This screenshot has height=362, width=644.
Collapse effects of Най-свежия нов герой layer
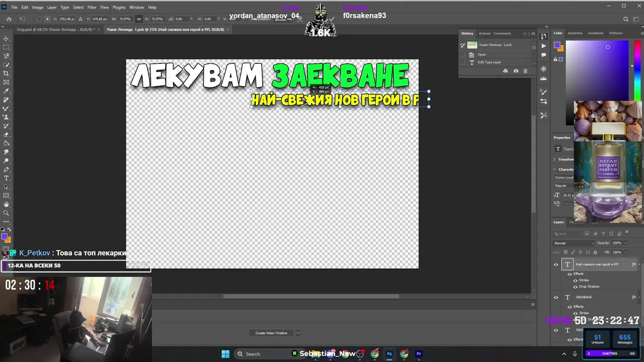coord(640,264)
